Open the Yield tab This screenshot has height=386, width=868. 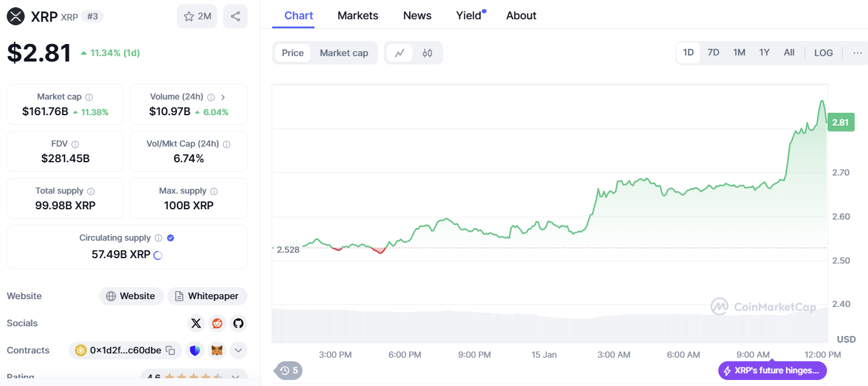tap(469, 16)
